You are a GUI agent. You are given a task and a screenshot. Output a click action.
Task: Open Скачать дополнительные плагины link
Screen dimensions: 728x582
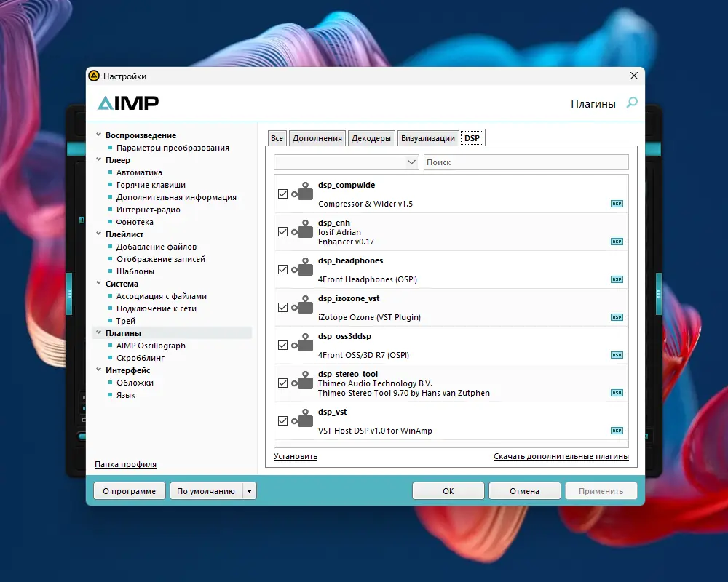561,456
